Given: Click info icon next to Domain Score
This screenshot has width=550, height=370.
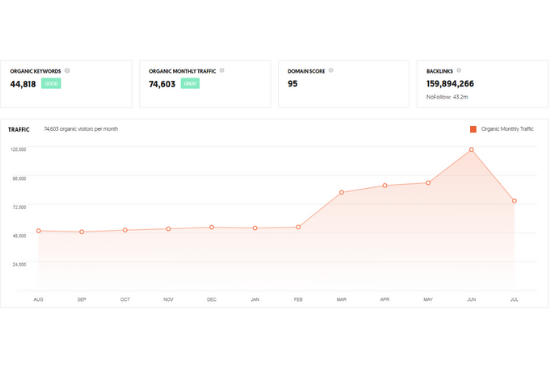Looking at the screenshot, I should click(x=331, y=70).
